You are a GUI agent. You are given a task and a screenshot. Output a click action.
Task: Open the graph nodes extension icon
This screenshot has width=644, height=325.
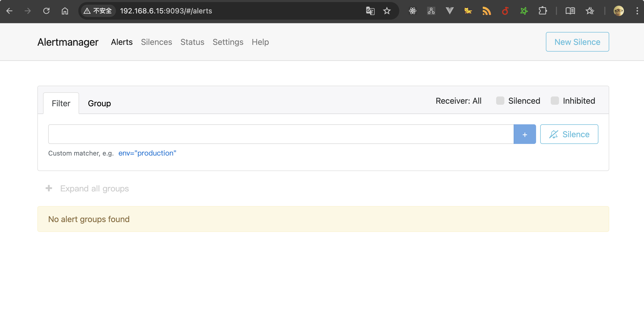(x=431, y=11)
